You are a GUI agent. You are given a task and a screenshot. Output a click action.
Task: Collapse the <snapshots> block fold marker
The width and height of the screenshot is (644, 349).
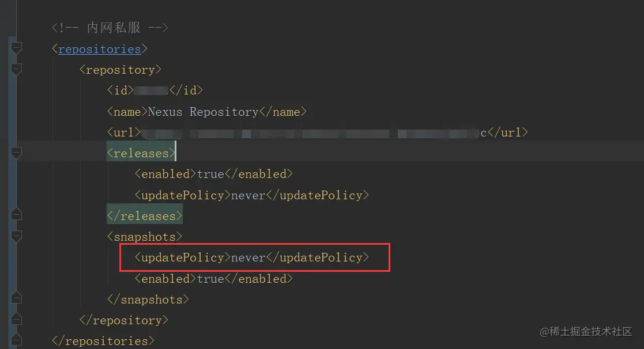pos(16,236)
